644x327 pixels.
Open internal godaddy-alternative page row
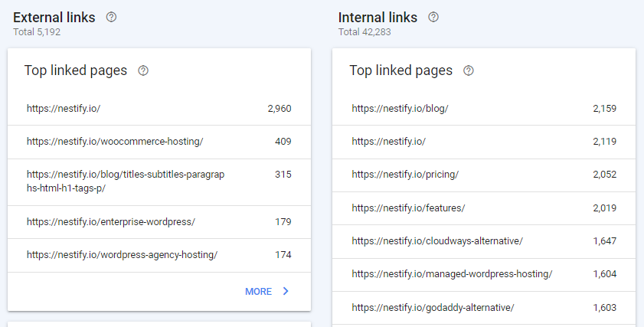484,308
